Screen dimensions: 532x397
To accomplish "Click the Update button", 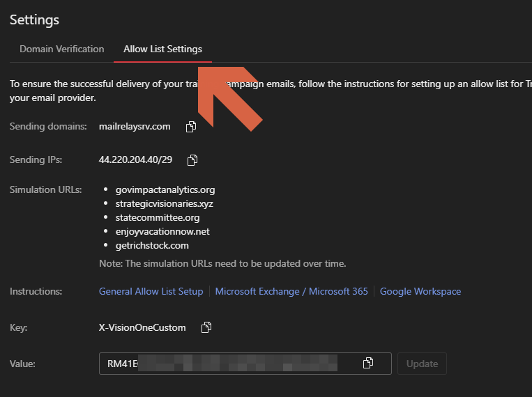I will [x=422, y=364].
